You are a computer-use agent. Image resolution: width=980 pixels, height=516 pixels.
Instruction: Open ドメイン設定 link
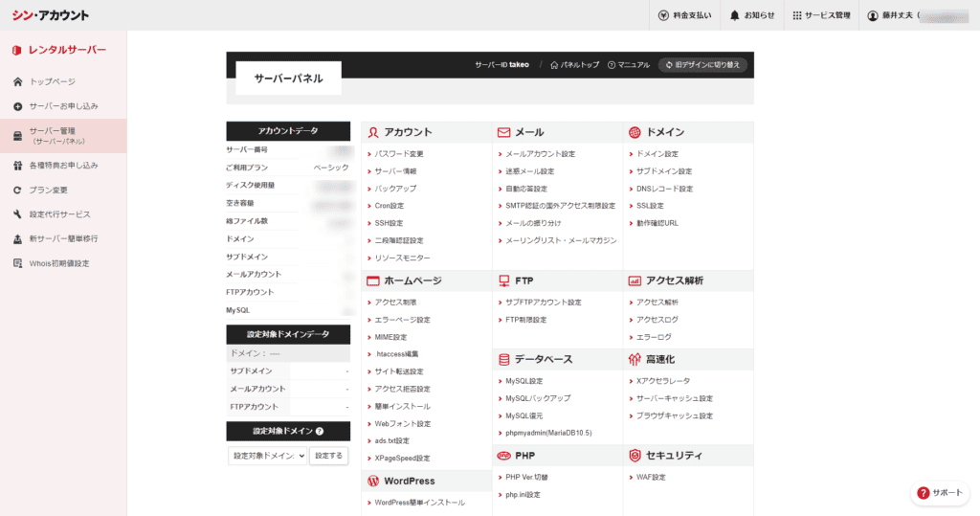(657, 154)
